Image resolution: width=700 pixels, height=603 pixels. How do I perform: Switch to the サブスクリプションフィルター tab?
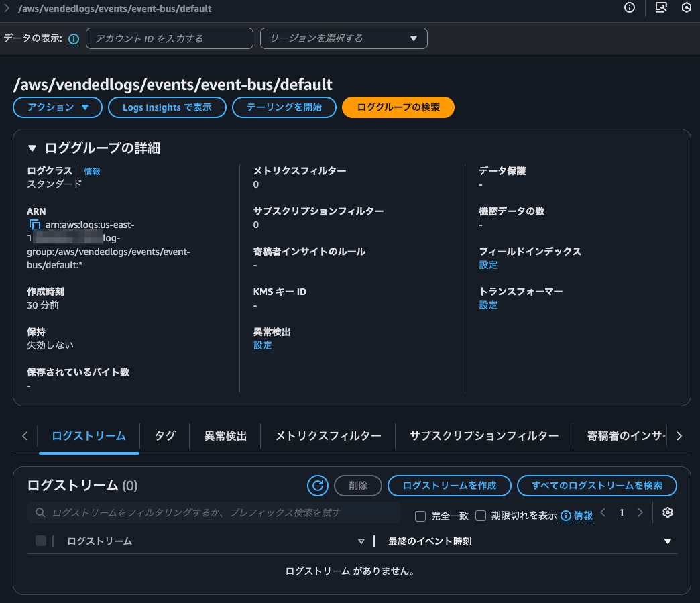[x=484, y=436]
